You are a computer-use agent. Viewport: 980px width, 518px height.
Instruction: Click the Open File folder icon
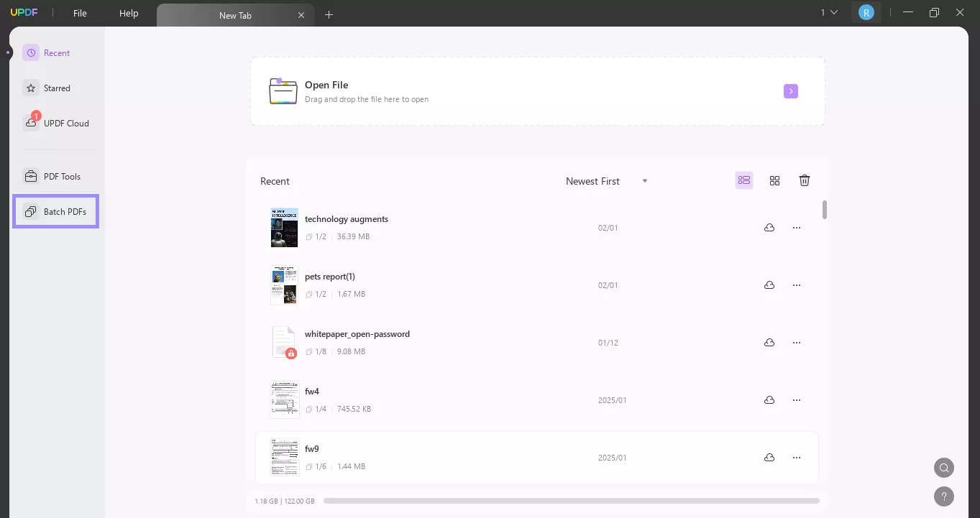[x=283, y=91]
